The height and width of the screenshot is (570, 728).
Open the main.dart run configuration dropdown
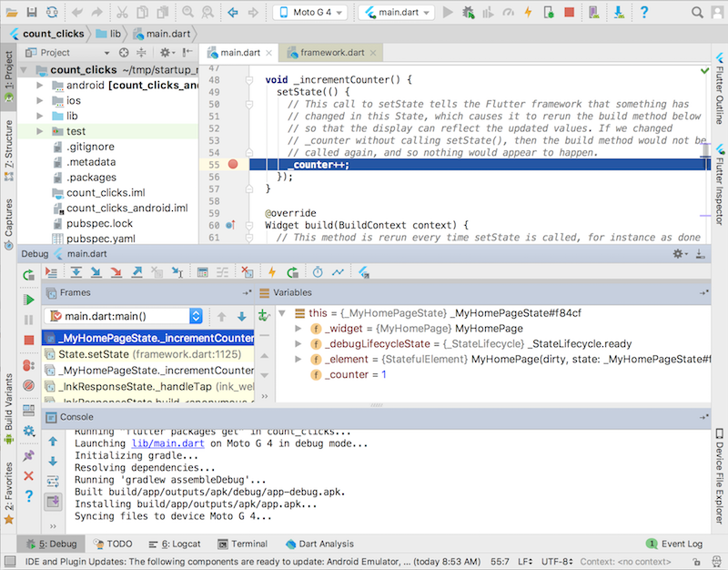click(x=397, y=12)
